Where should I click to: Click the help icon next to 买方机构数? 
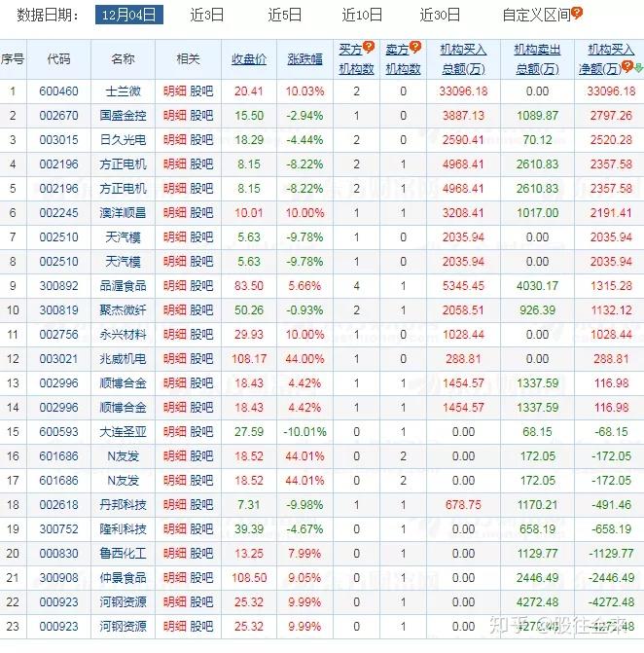(x=369, y=47)
